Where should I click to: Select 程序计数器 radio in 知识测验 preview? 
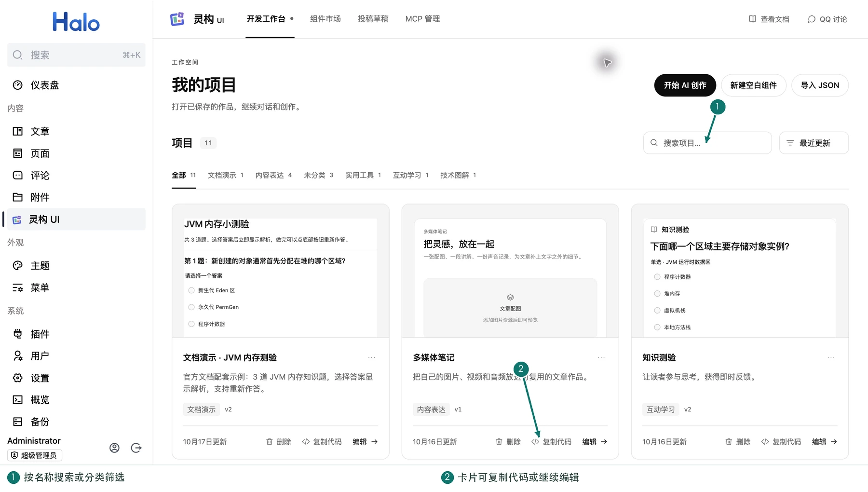(657, 277)
